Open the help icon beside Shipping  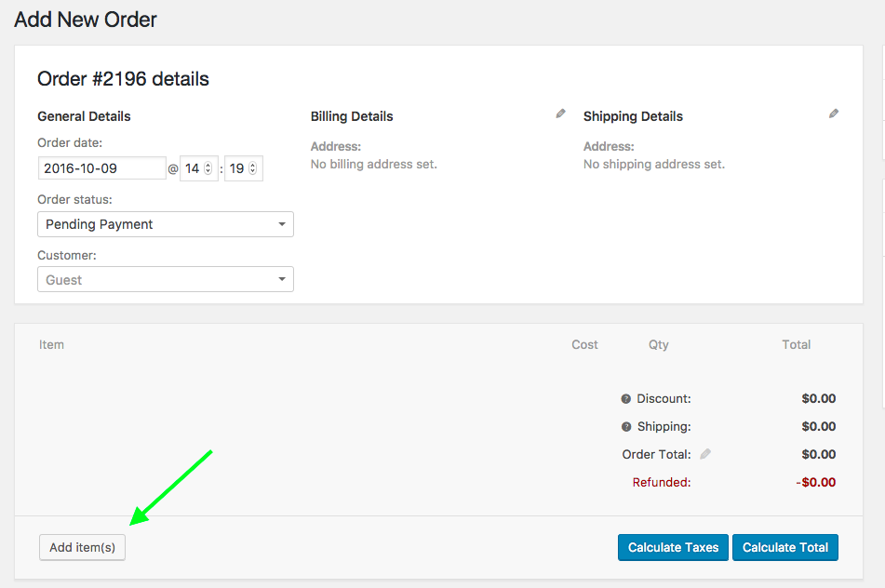[626, 427]
